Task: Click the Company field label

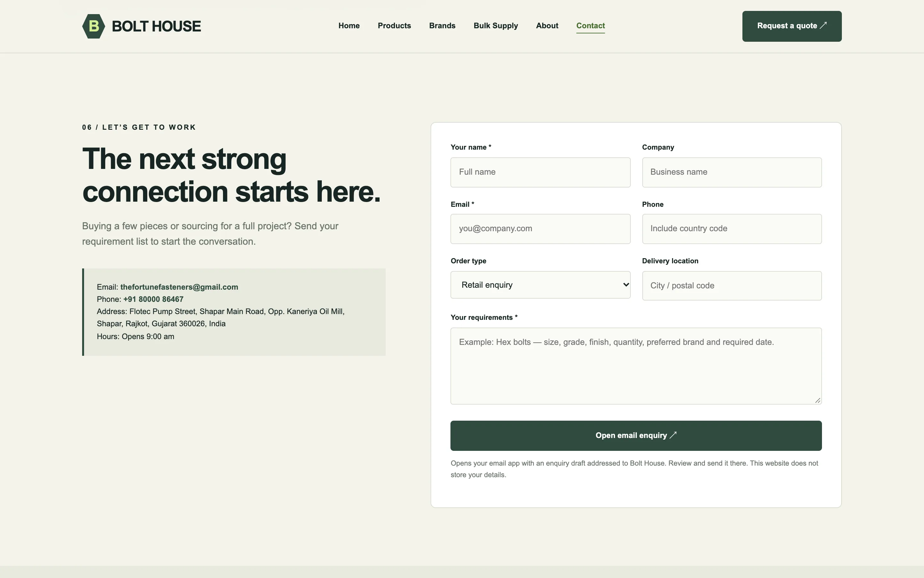Action: tap(658, 147)
